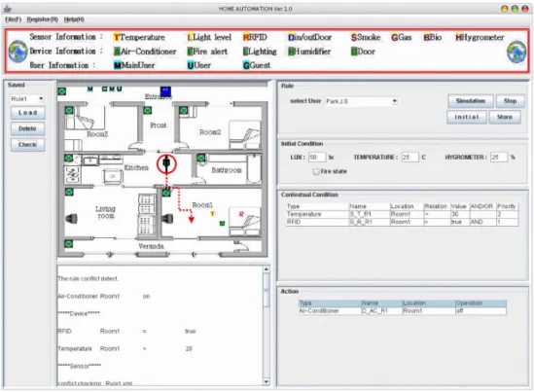
Task: Click the Priority column header
Action: tap(507, 206)
